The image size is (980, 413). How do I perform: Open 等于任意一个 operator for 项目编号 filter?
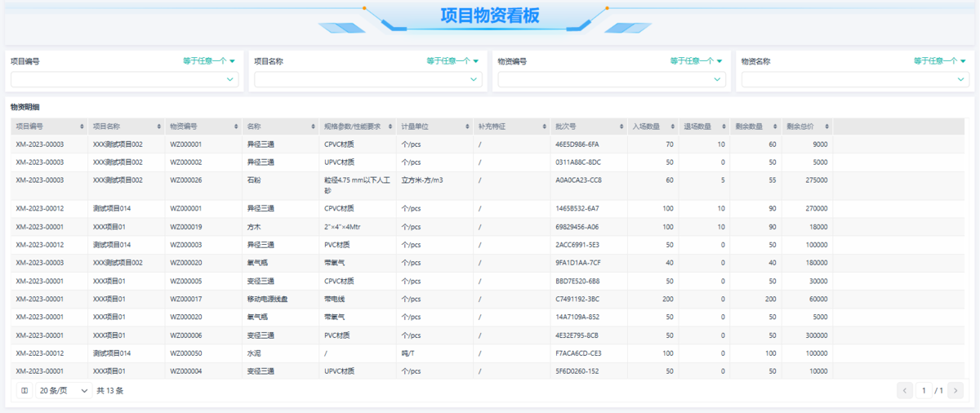point(209,61)
